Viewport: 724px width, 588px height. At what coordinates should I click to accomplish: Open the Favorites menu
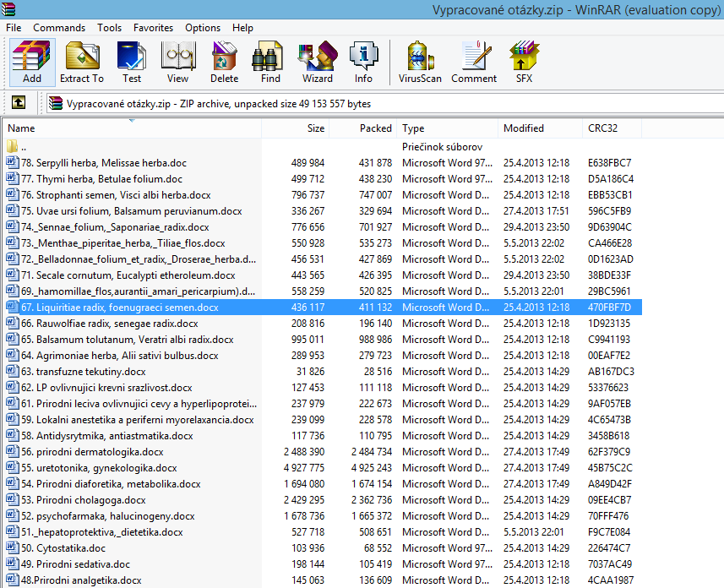[153, 28]
